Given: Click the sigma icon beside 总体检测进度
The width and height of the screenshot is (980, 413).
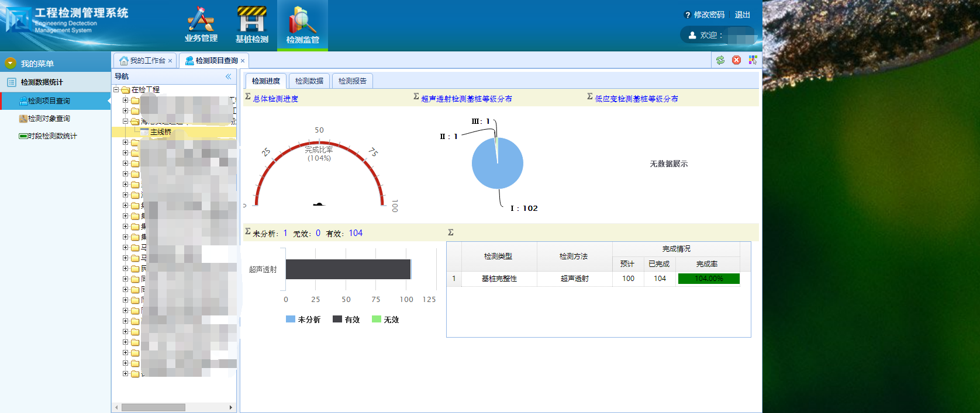Looking at the screenshot, I should tap(248, 97).
